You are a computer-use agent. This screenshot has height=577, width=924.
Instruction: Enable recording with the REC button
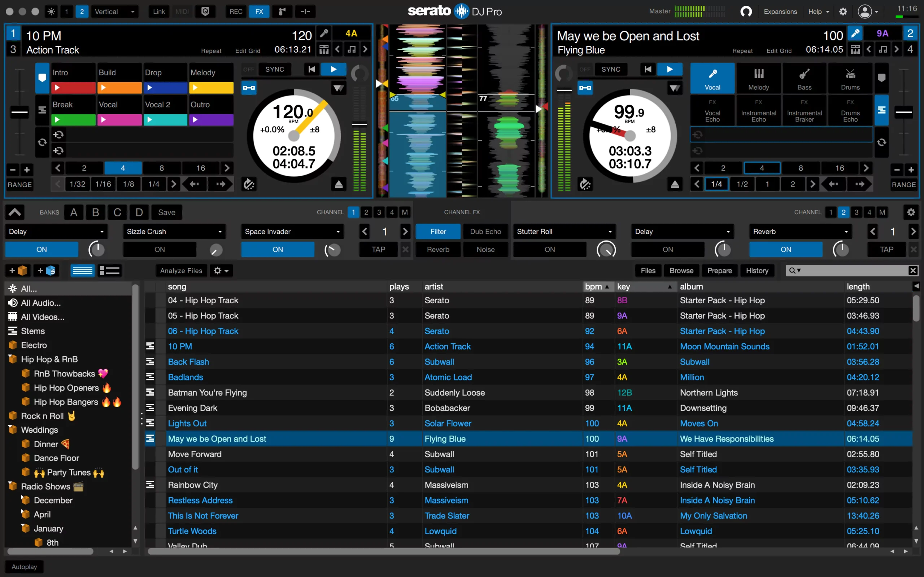point(236,12)
